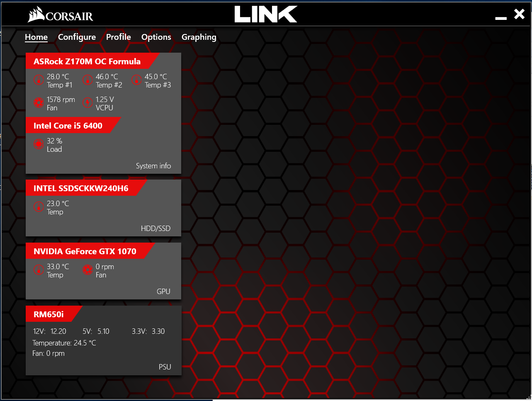Screen dimensions: 532x401
Task: Click the VCPU voltage lightning icon
Action: [87, 102]
